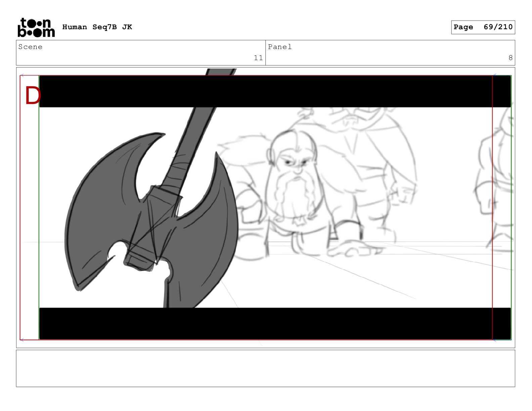Click the Toon Boom logo
The width and height of the screenshot is (532, 411).
click(36, 27)
